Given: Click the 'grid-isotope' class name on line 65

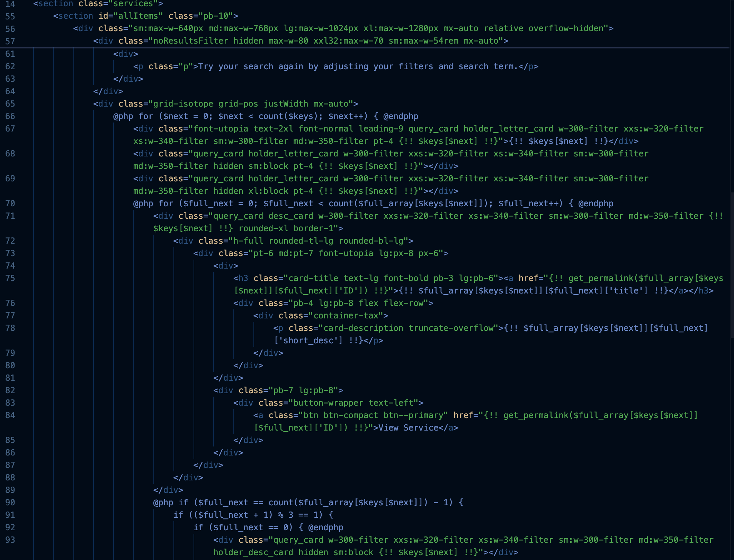Looking at the screenshot, I should (183, 104).
